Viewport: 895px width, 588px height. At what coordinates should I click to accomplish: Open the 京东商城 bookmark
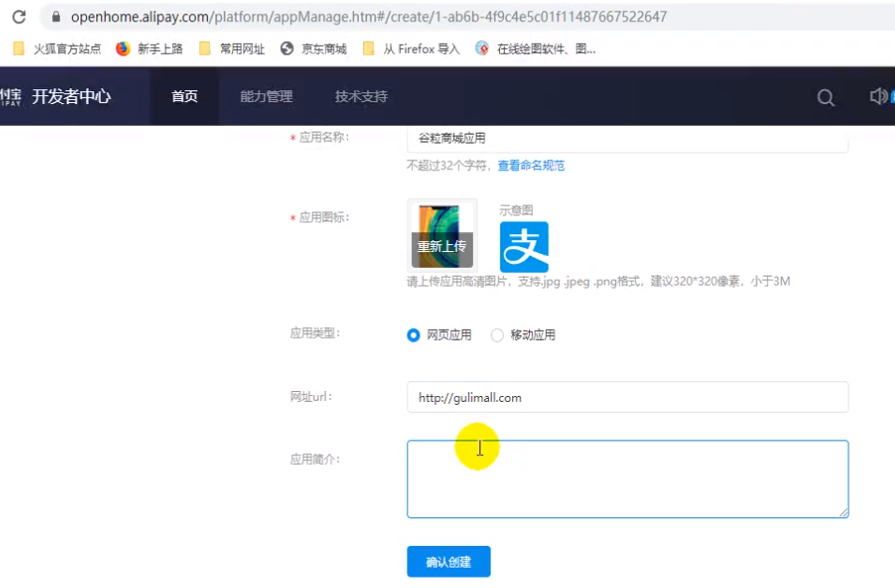point(314,48)
